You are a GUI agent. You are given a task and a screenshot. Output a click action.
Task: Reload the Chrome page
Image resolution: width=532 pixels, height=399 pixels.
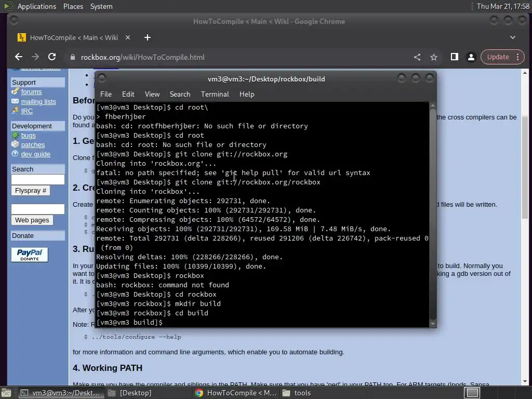pyautogui.click(x=52, y=57)
